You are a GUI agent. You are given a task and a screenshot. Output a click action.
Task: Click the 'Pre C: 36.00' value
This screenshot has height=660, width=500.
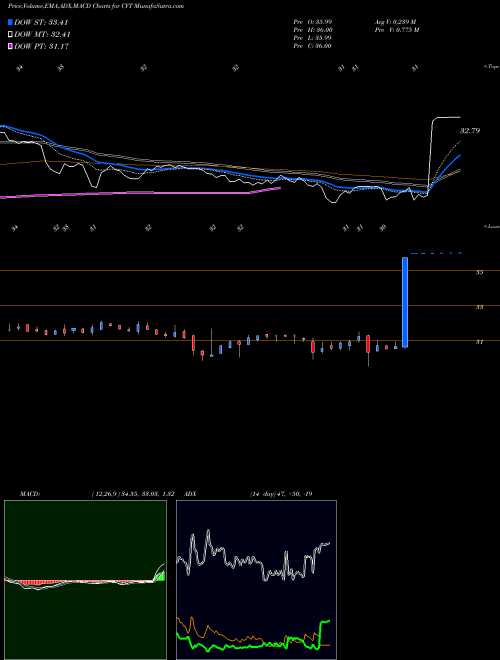coord(312,46)
